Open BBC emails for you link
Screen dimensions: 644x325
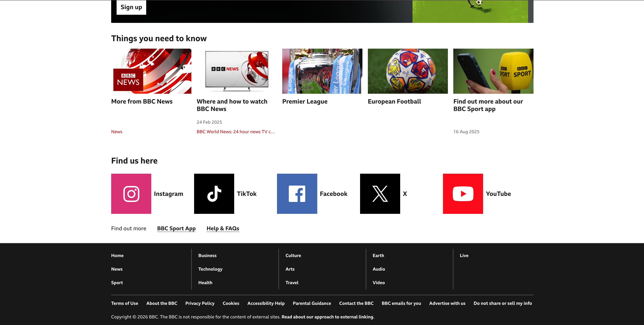401,303
